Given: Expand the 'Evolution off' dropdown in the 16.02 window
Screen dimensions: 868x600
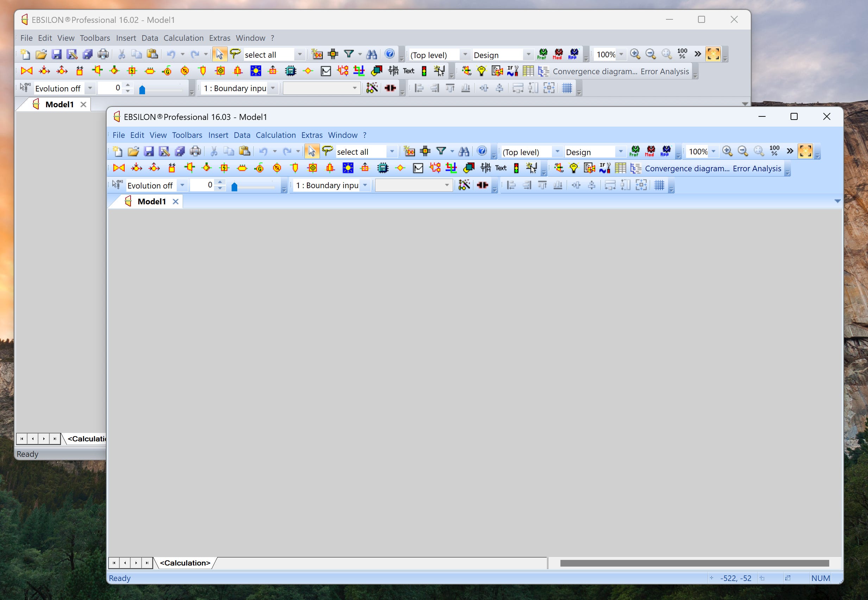Looking at the screenshot, I should 90,88.
